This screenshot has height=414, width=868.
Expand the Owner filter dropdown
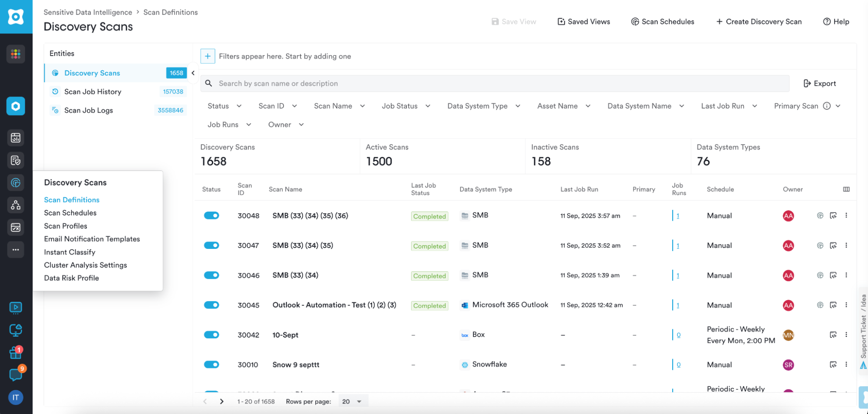coord(286,125)
